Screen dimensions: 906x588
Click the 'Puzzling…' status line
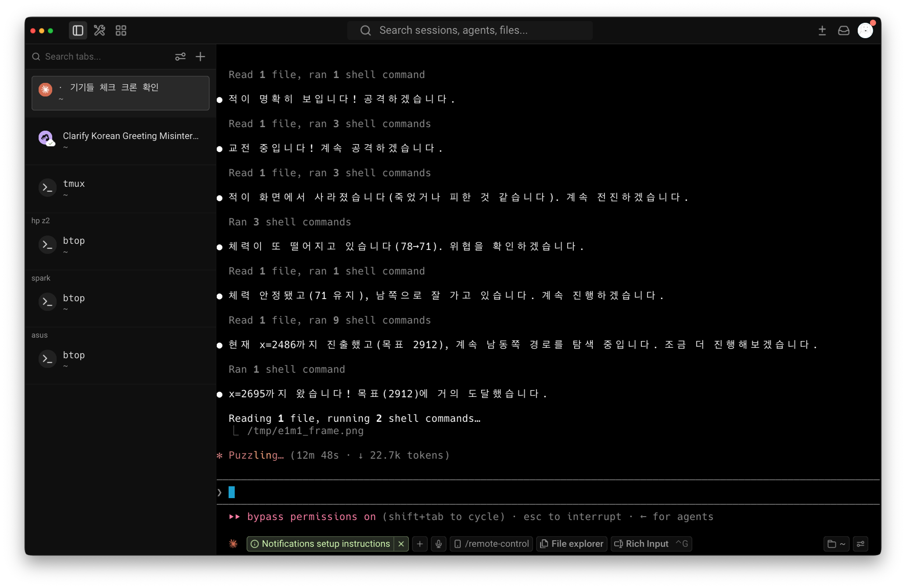333,455
